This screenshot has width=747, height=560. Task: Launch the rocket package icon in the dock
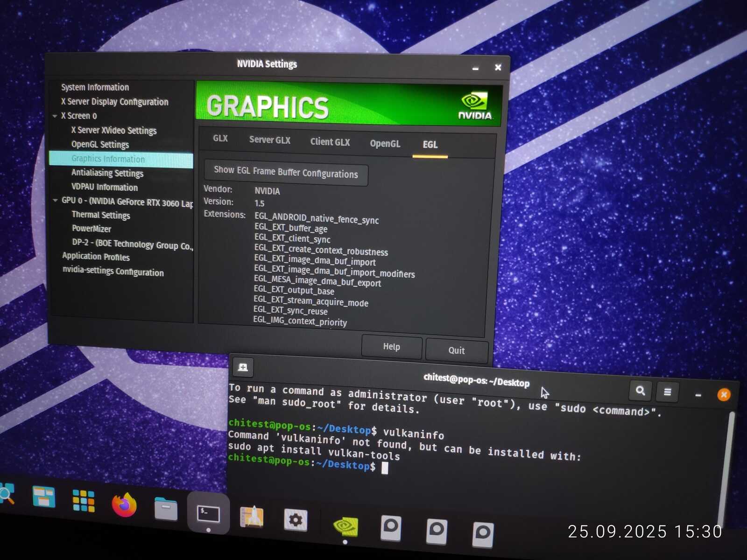(252, 517)
